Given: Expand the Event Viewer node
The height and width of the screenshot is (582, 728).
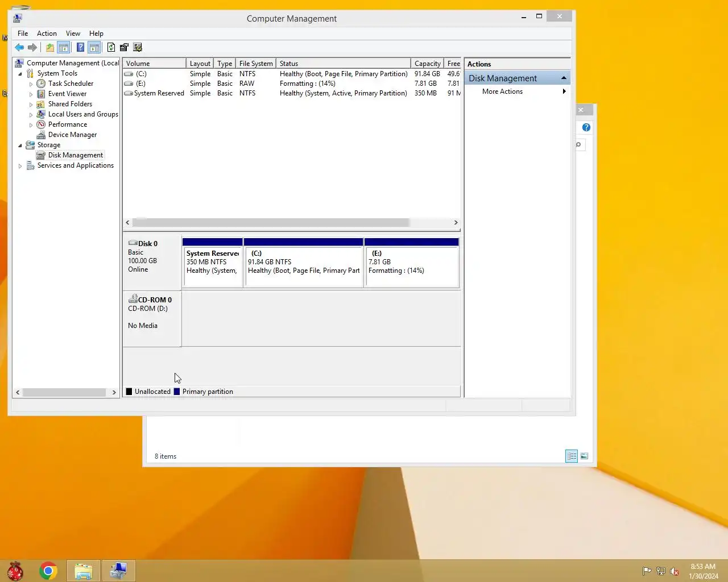Looking at the screenshot, I should (31, 94).
